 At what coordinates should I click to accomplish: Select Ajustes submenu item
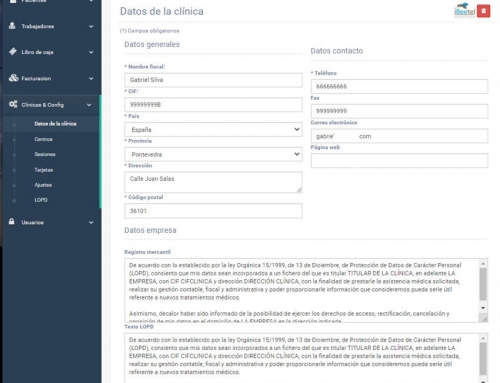[x=43, y=185]
